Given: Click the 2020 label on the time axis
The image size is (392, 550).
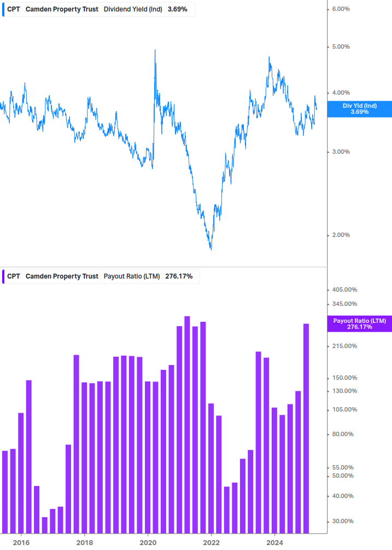Looking at the screenshot, I should (x=148, y=543).
